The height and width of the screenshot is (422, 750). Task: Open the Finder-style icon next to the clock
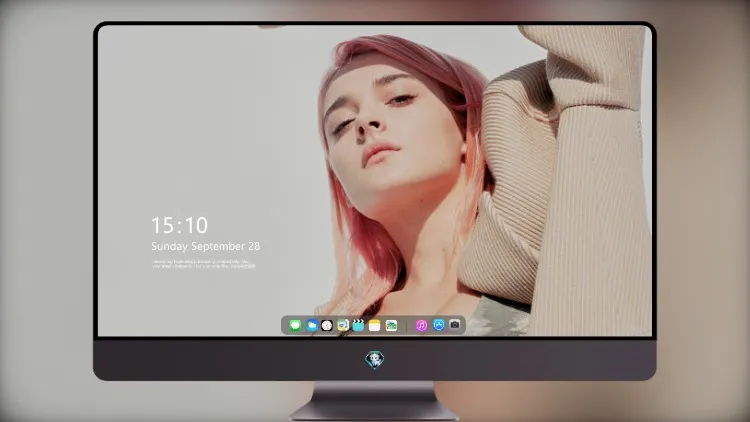342,325
